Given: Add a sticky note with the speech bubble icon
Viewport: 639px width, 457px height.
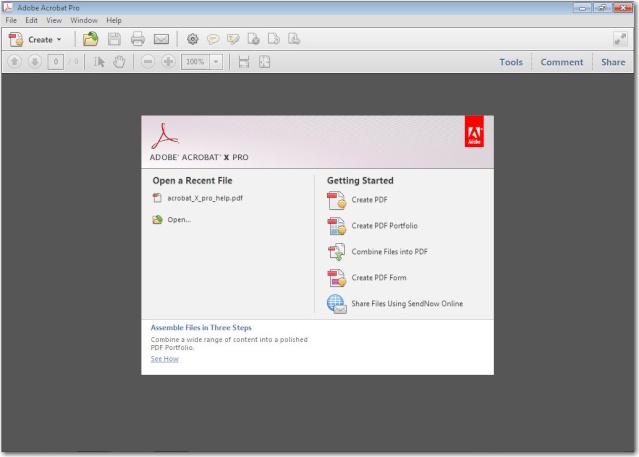Looking at the screenshot, I should tap(213, 39).
